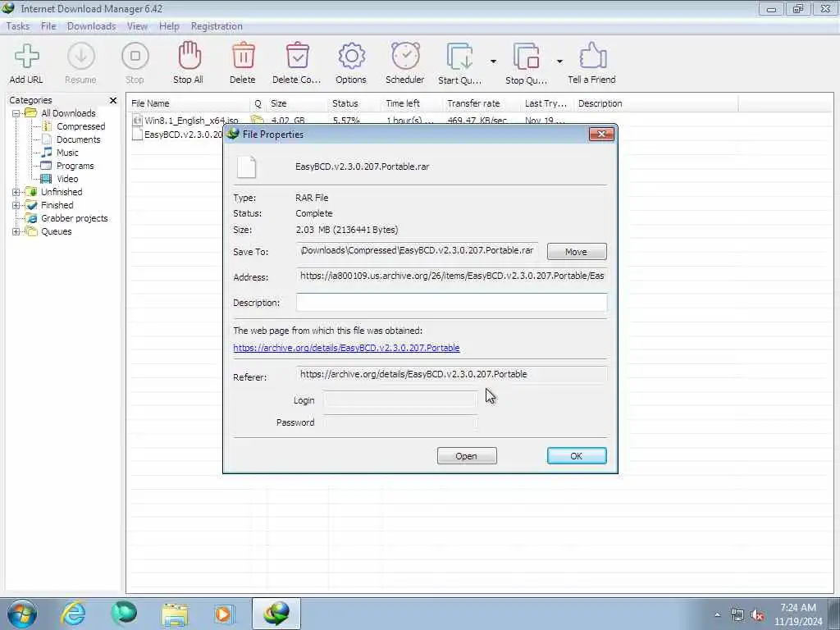
Task: Close the Categories panel
Action: click(x=113, y=100)
